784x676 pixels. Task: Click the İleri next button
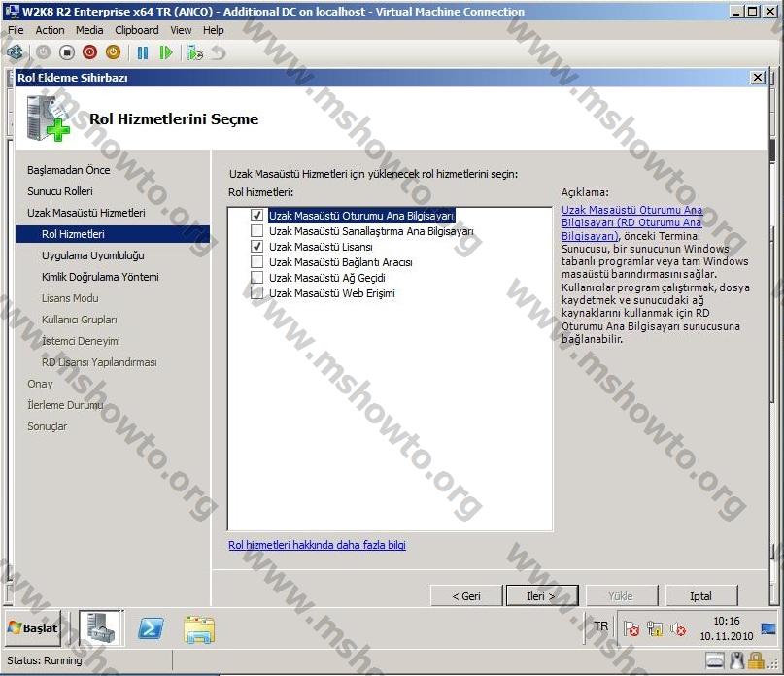(x=542, y=596)
